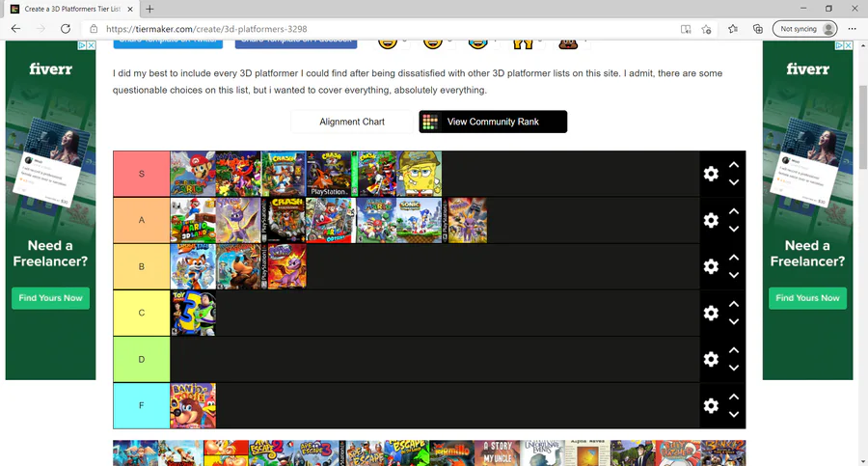This screenshot has width=868, height=466.
Task: Click the D tier green label
Action: [x=141, y=359]
